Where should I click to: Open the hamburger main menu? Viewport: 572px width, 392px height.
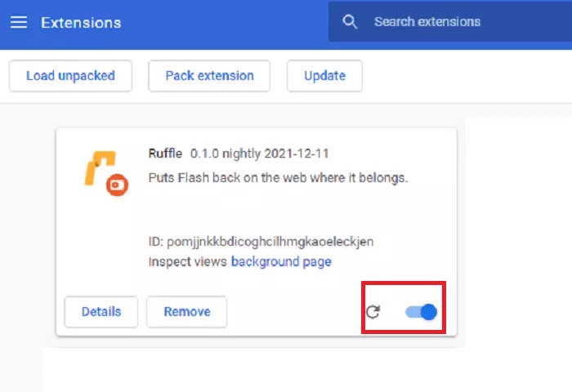coord(19,22)
